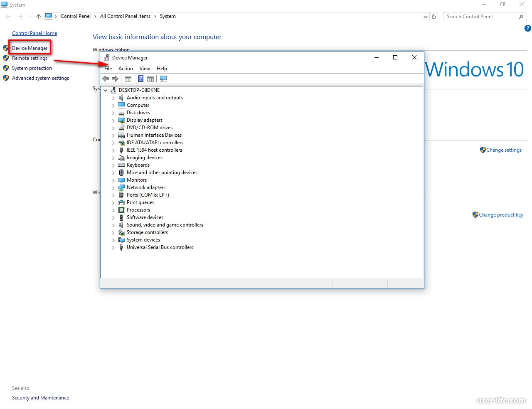Viewport: 532px width, 409px height.
Task: Click the Display adapters icon
Action: [x=121, y=120]
